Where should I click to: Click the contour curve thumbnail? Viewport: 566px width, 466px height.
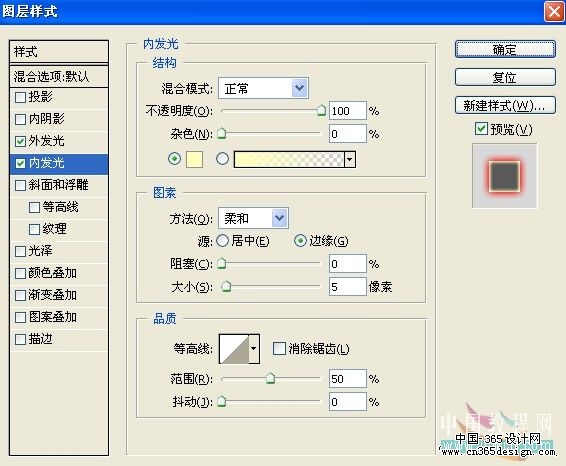click(235, 349)
